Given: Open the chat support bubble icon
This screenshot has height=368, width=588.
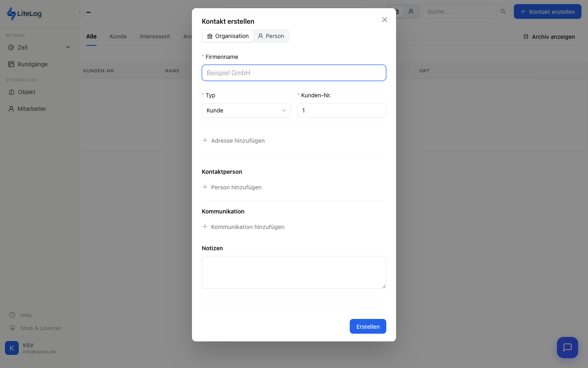Looking at the screenshot, I should 567,348.
